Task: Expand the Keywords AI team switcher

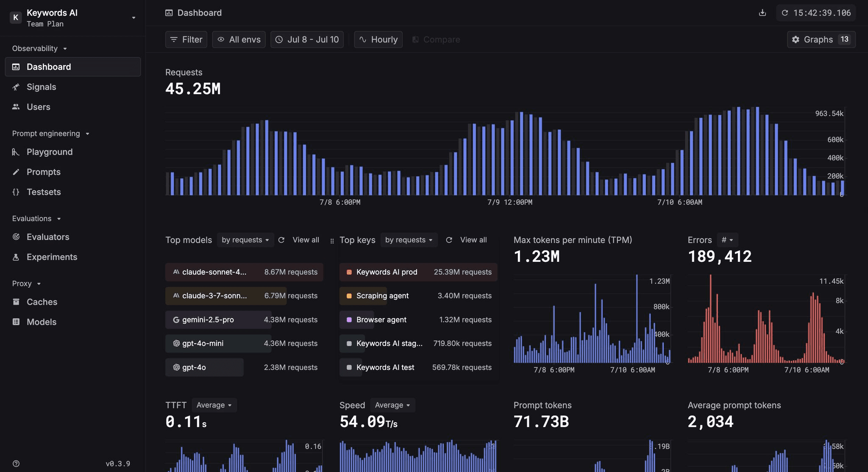Action: pyautogui.click(x=134, y=18)
